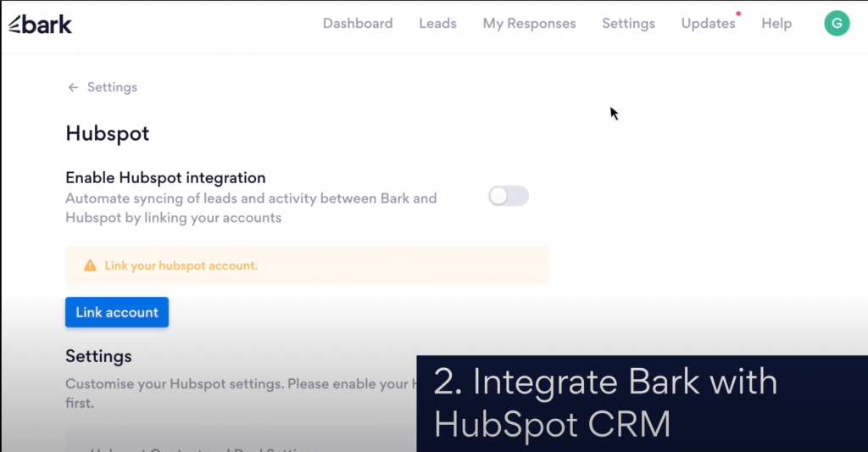Click the Enable Hubspot integration label
This screenshot has width=868, height=452.
165,178
